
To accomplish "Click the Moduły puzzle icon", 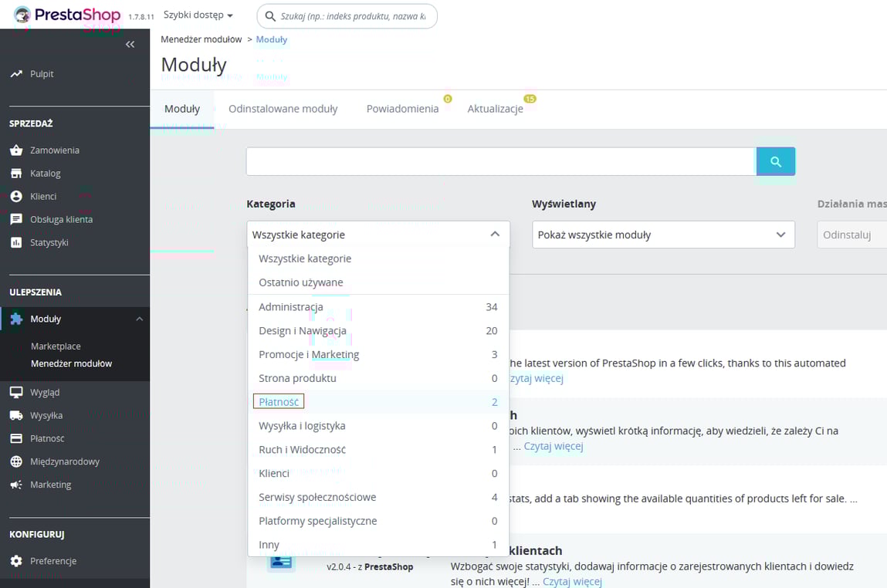I will [16, 319].
